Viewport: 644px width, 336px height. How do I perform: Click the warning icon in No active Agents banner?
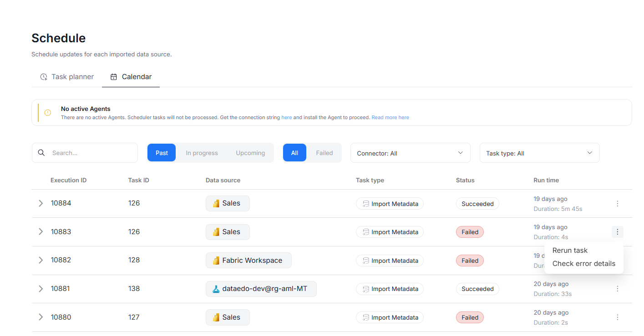point(48,113)
